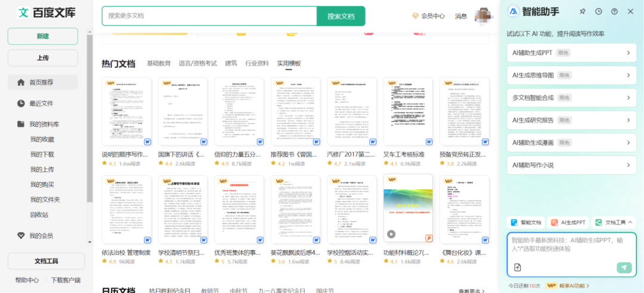644x293 pixels.
Task: Open assistant help question icon
Action: point(614,11)
